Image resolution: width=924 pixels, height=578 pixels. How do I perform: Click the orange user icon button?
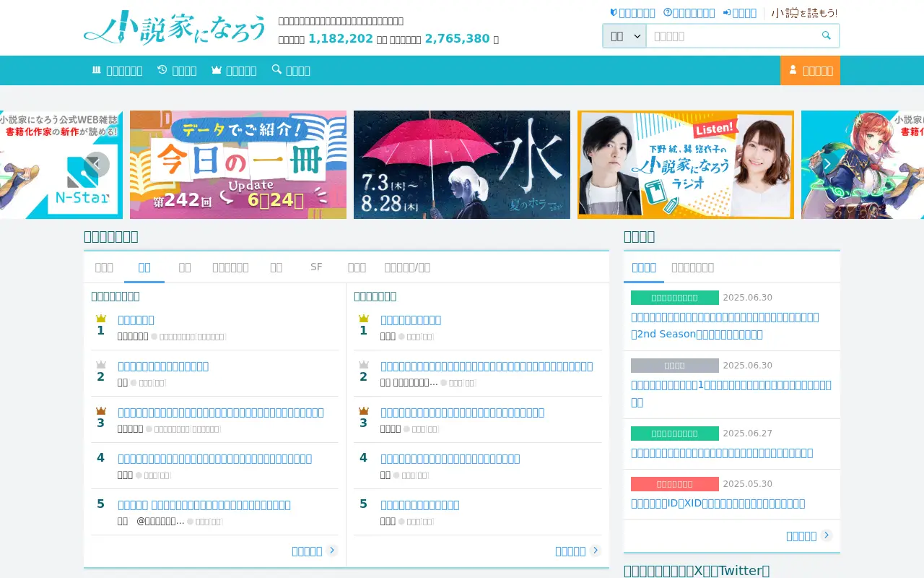coord(810,70)
